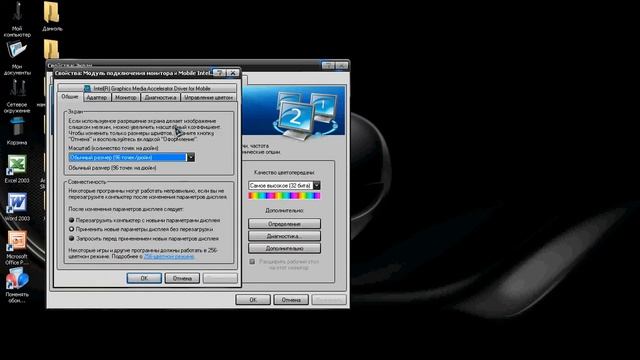Open the Сетевое окружение desktop icon
640x360 pixels.
coord(17,96)
